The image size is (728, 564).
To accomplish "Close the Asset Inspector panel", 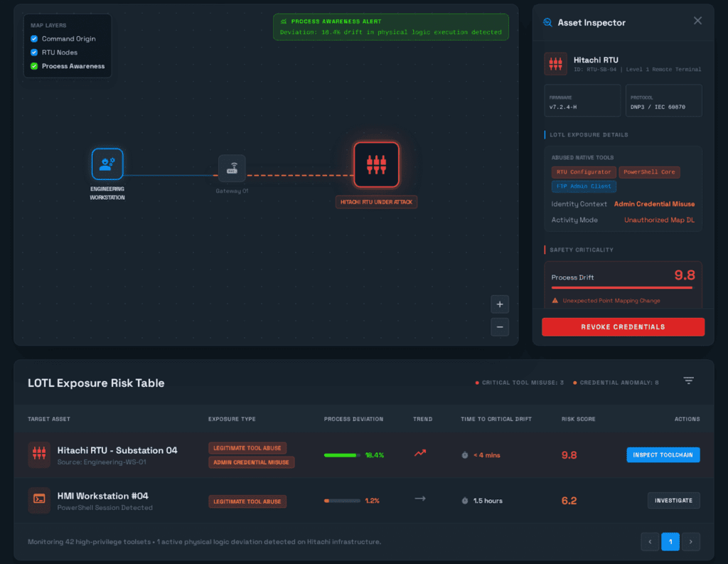I will pyautogui.click(x=697, y=21).
